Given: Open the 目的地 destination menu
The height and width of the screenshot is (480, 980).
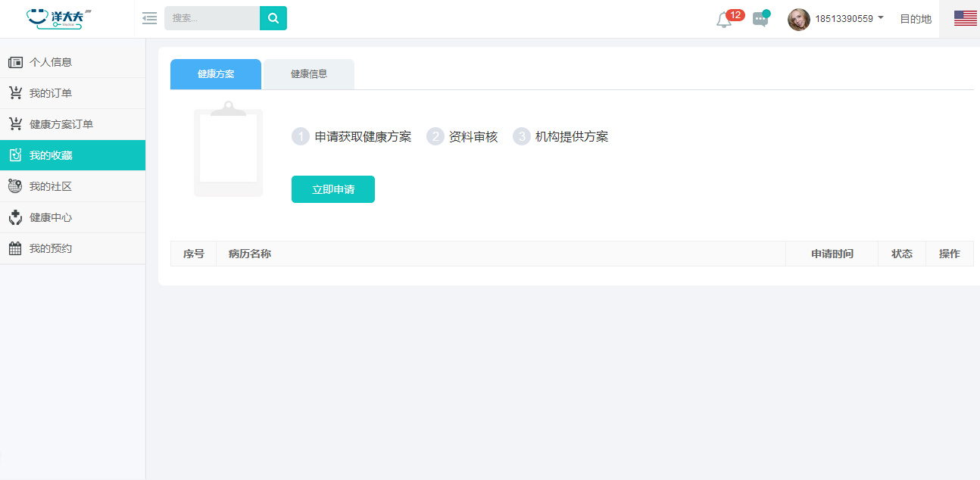Looking at the screenshot, I should point(915,19).
